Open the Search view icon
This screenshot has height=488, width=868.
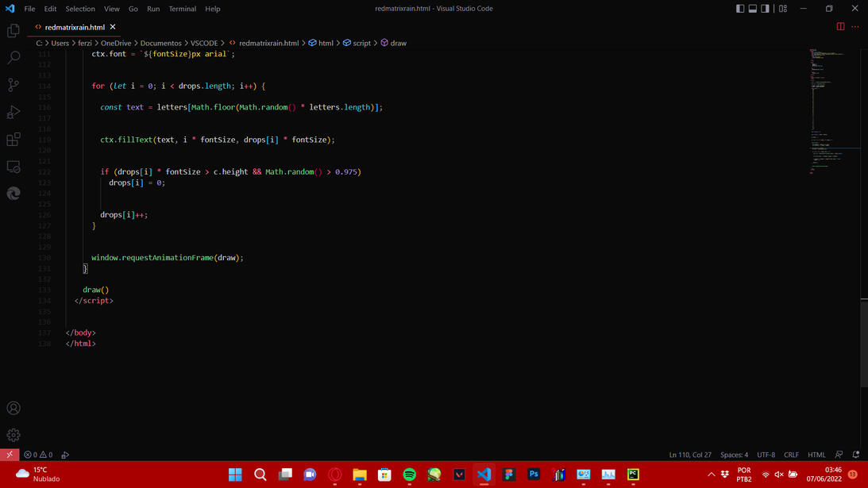14,58
